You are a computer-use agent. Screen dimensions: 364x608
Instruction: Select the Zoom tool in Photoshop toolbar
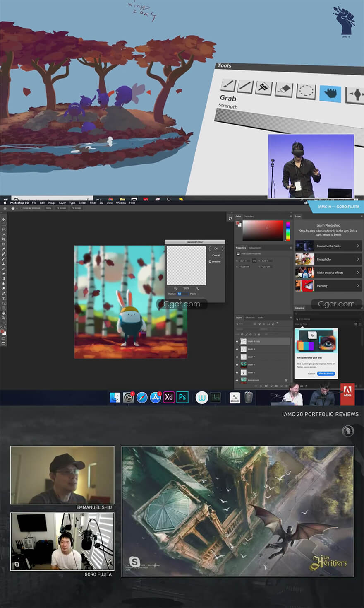[x=3, y=318]
